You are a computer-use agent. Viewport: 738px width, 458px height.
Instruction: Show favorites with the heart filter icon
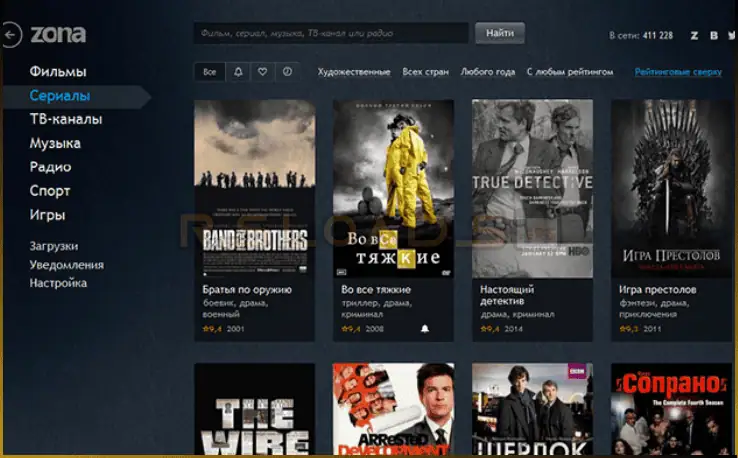pos(263,72)
